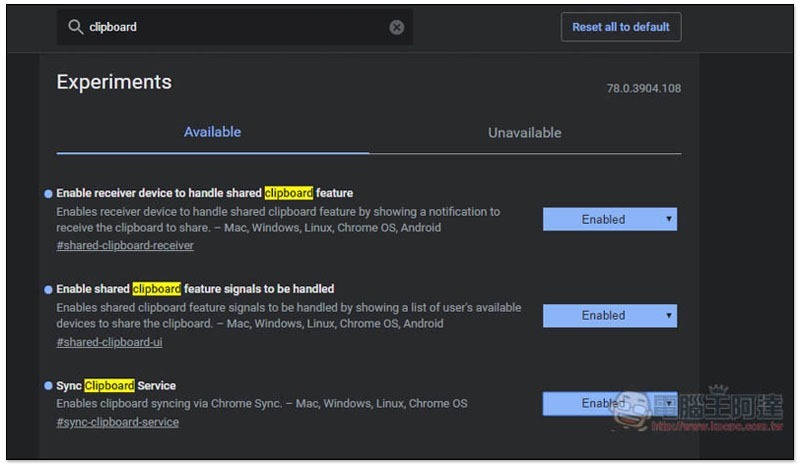Open the shared clipboard signals Enabled dropdown

tap(609, 315)
